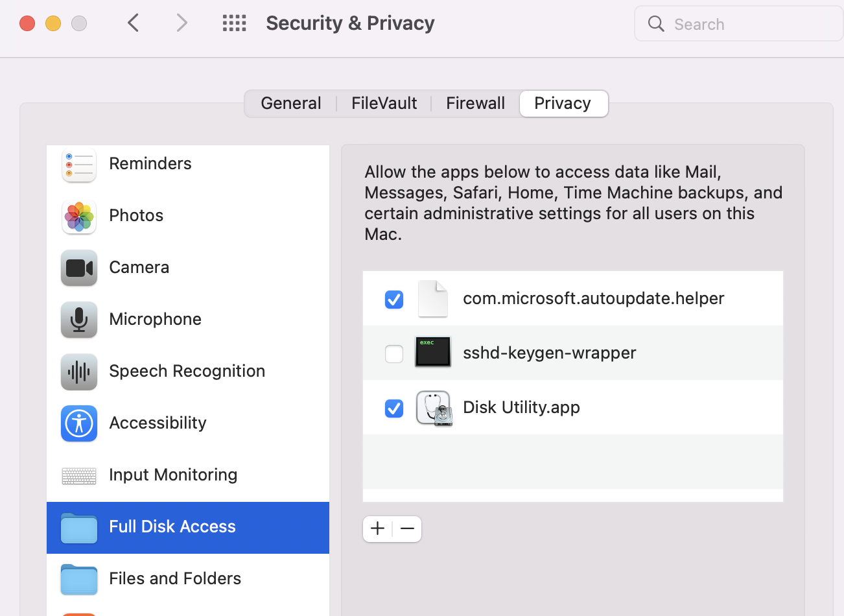
Task: Add an app with the plus button
Action: tap(378, 529)
